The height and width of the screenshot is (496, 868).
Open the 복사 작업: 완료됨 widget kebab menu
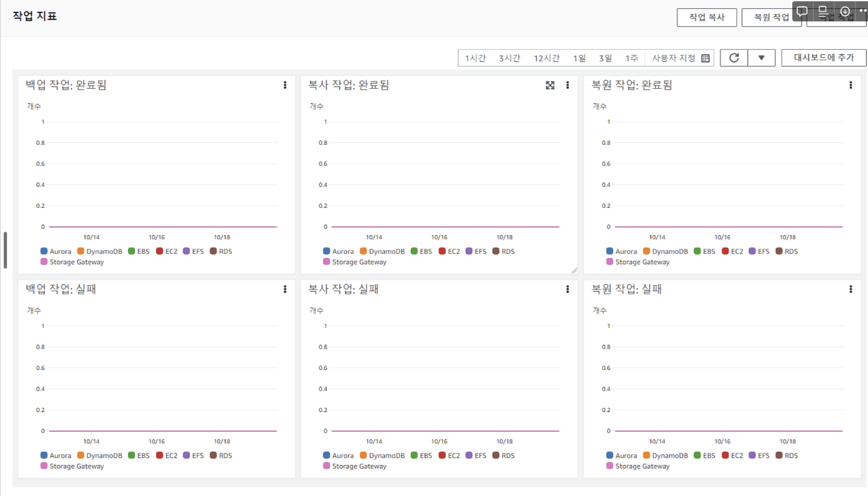pyautogui.click(x=568, y=85)
